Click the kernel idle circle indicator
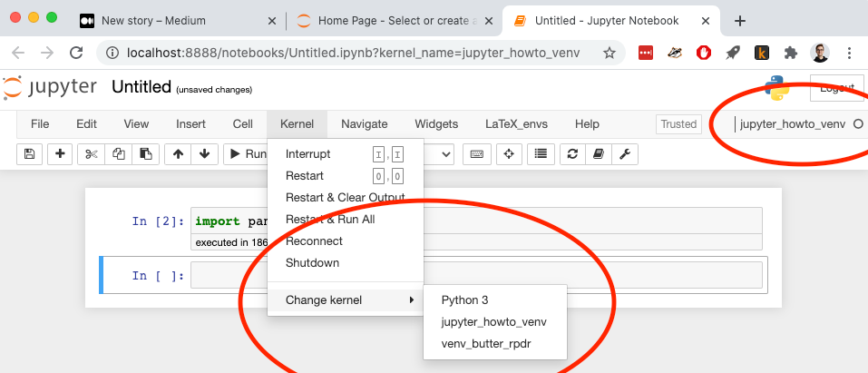Screen dimensions: 868x373 pyautogui.click(x=858, y=124)
